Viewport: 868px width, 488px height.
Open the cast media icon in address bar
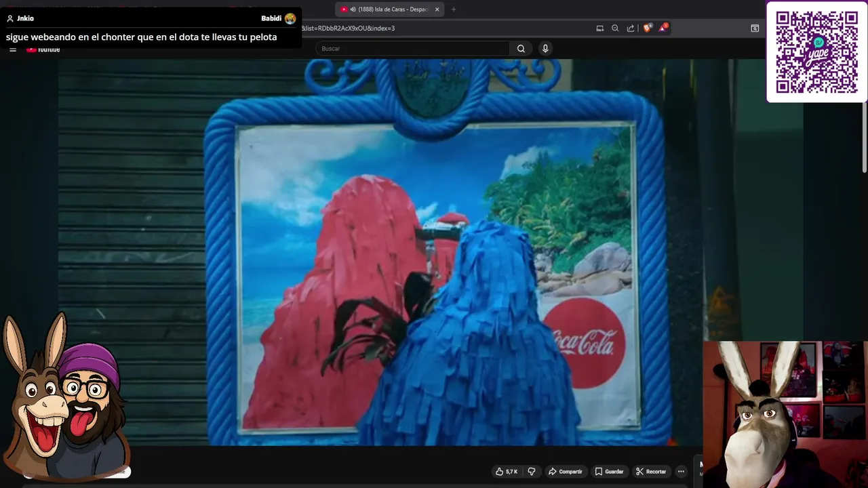[x=599, y=28]
